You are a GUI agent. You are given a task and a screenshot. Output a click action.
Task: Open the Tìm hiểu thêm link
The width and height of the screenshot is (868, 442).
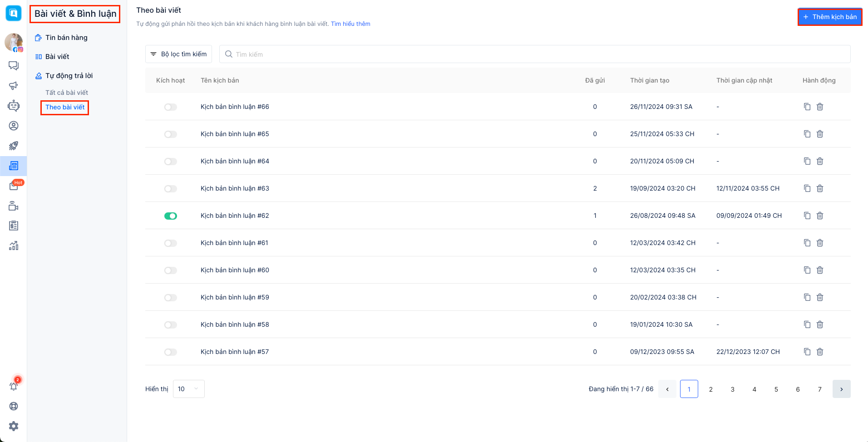click(350, 24)
